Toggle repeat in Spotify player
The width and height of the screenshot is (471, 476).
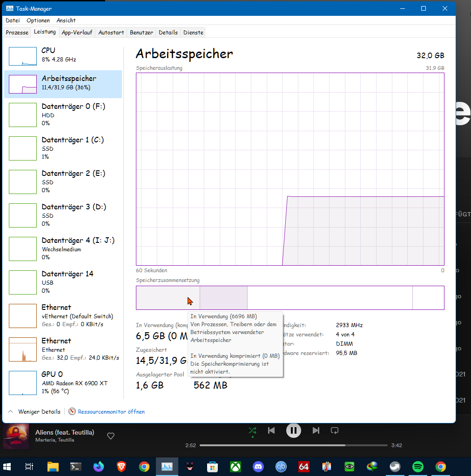pyautogui.click(x=335, y=430)
